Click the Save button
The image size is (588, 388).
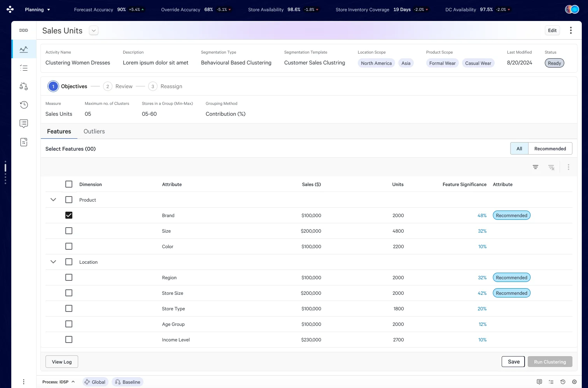click(x=513, y=362)
